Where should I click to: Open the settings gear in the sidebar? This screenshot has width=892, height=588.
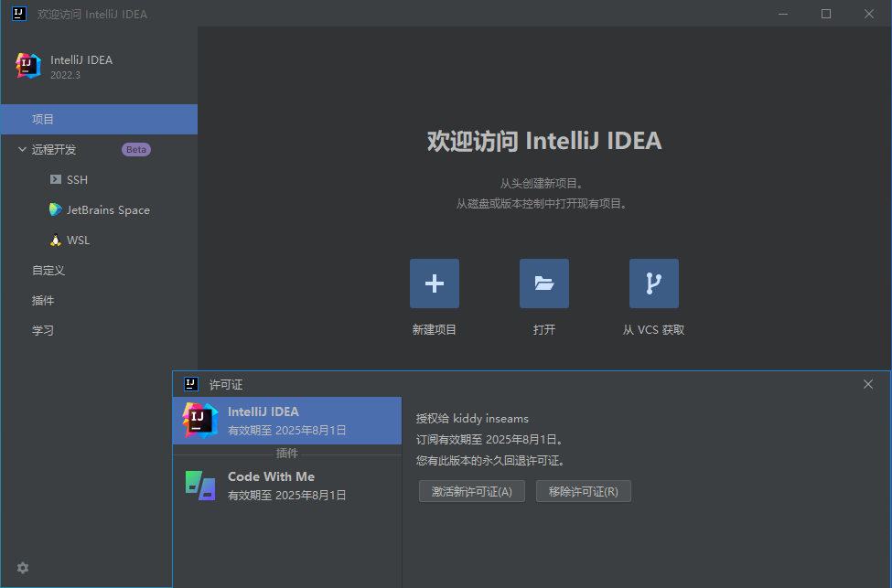point(23,568)
